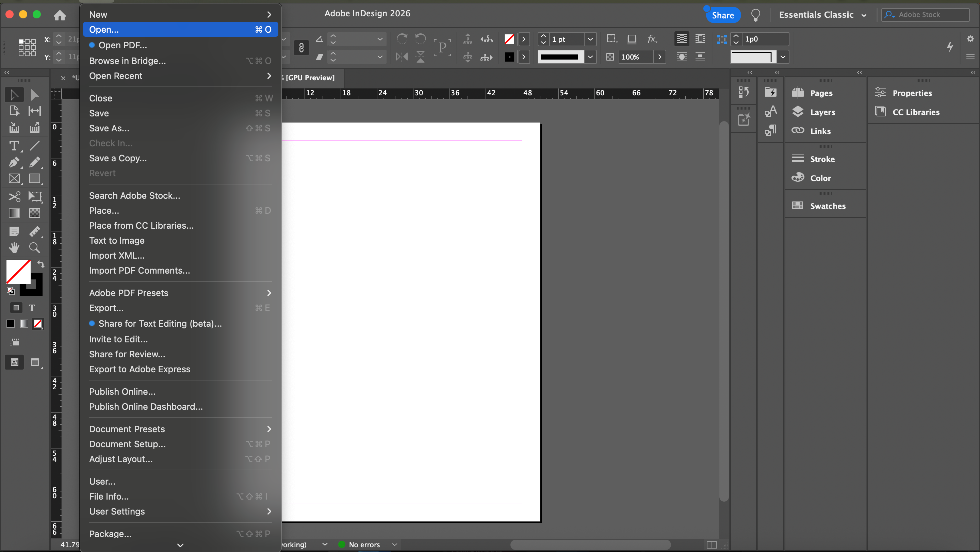Open the stroke weight dropdown
Screen dimensions: 980x552
[590, 39]
